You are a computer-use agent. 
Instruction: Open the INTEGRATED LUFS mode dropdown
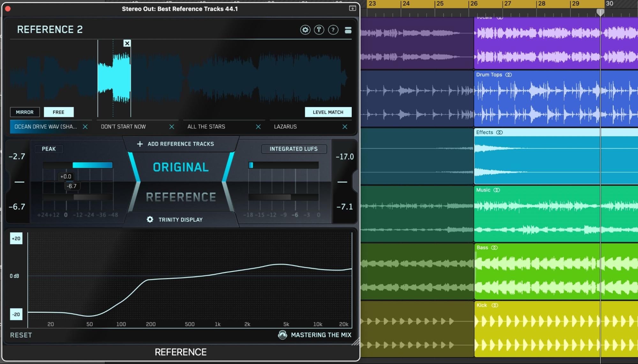tap(294, 149)
